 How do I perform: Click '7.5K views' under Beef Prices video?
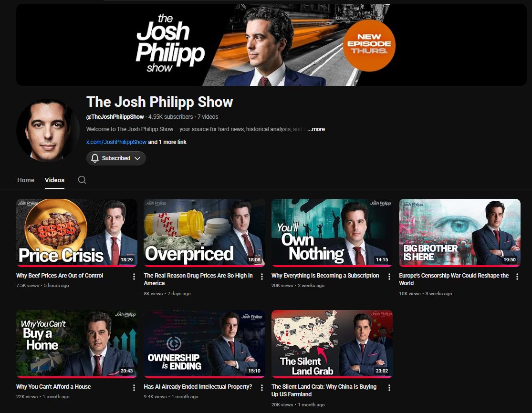pos(28,286)
